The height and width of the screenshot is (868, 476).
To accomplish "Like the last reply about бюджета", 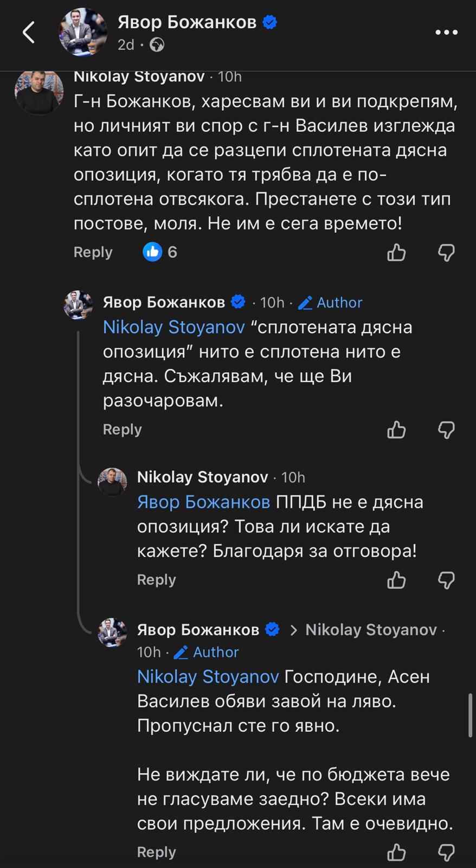I will click(x=396, y=852).
